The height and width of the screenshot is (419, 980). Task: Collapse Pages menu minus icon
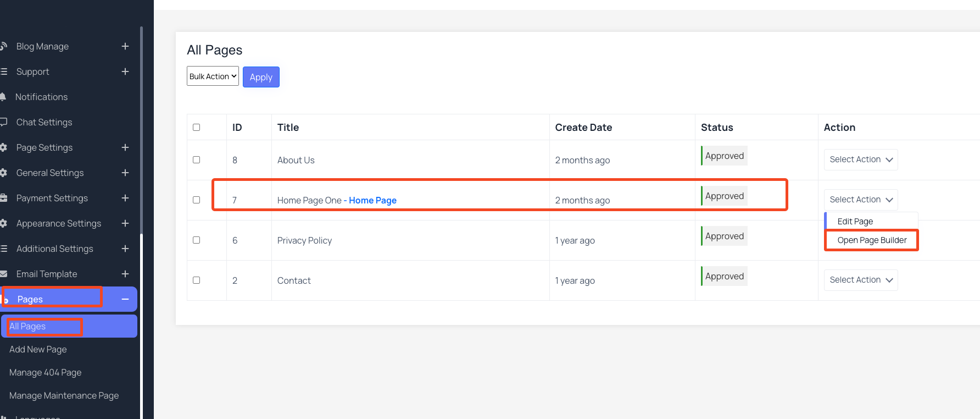(x=125, y=299)
